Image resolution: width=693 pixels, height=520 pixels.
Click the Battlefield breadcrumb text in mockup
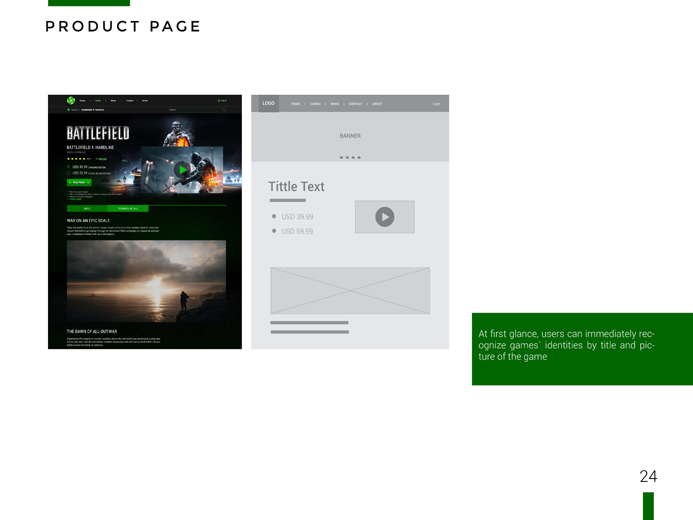[x=93, y=110]
